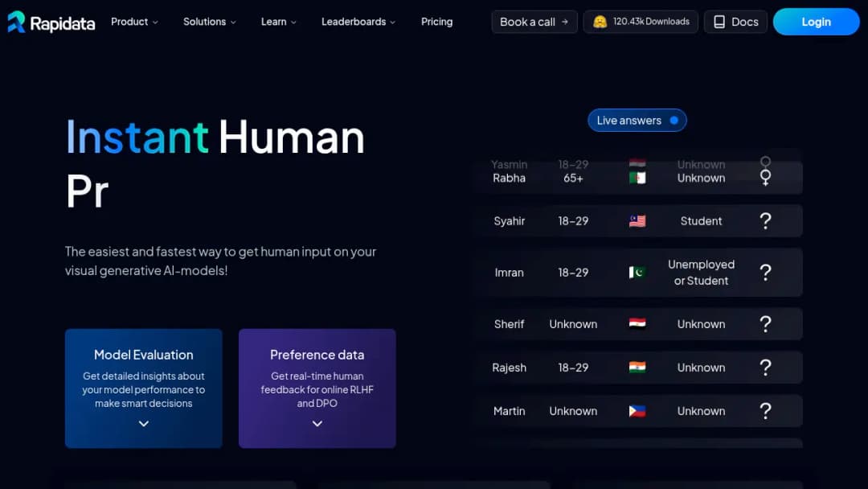Image resolution: width=868 pixels, height=489 pixels.
Task: Click the Login button
Action: (x=816, y=22)
